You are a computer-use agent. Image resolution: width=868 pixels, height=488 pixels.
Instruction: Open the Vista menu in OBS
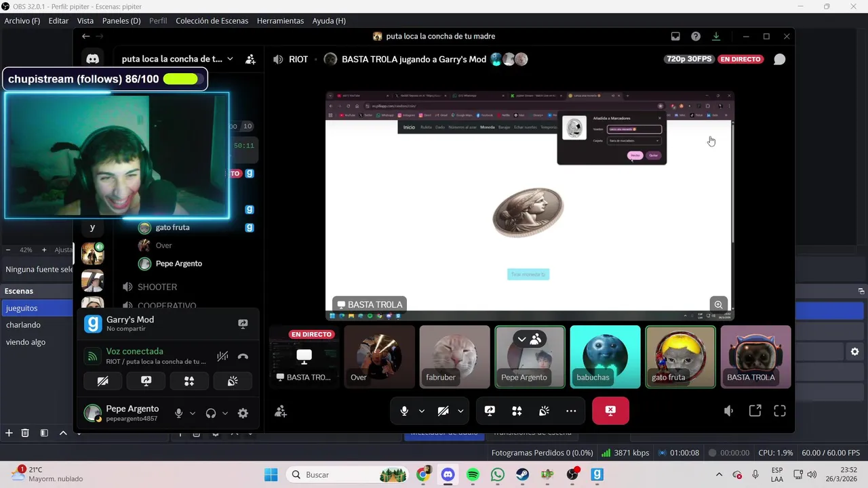[x=85, y=21]
